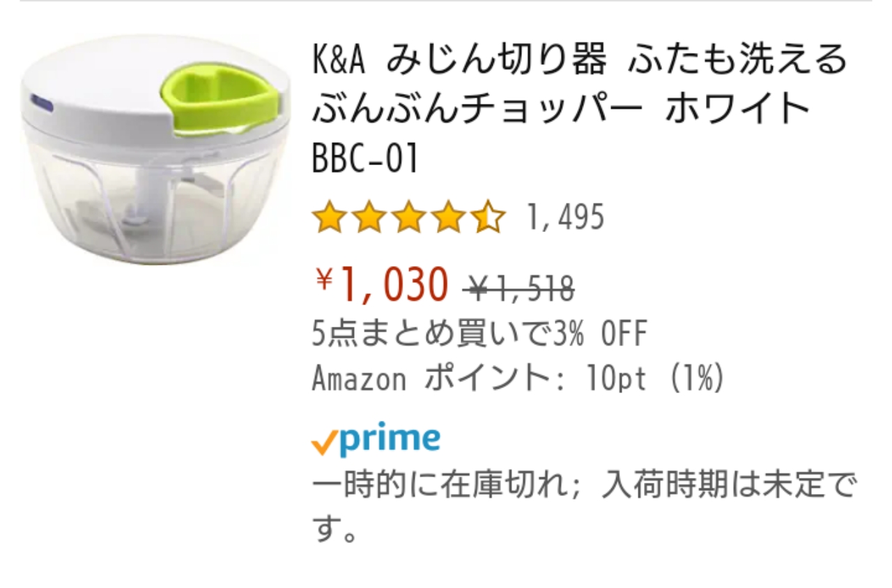Click the blue prime logo

click(x=390, y=439)
